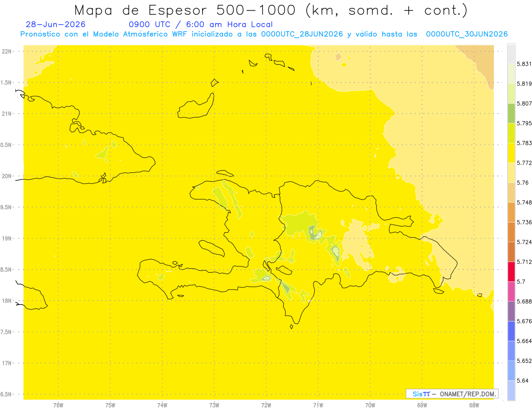Click the 68W longitude label

(474, 405)
